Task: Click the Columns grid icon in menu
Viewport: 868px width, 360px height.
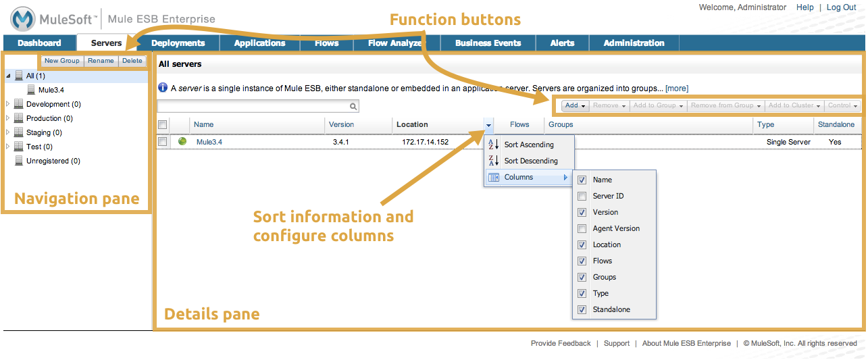Action: tap(493, 177)
